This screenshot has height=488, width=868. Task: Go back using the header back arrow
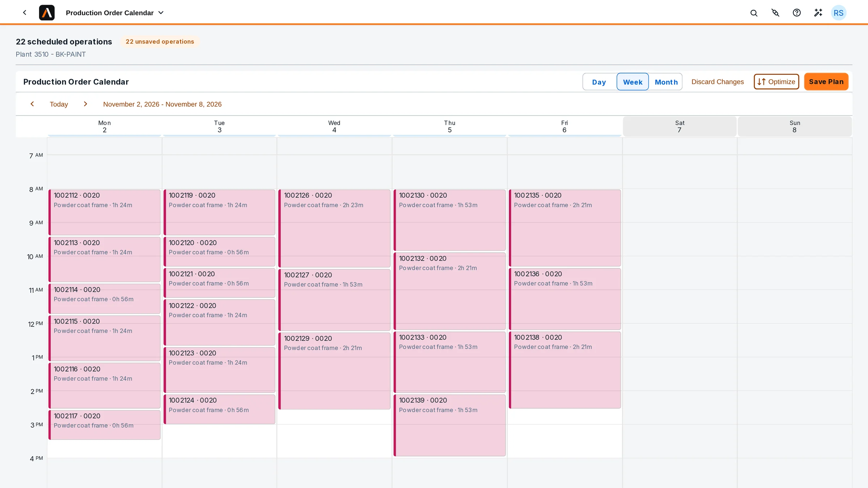point(25,13)
